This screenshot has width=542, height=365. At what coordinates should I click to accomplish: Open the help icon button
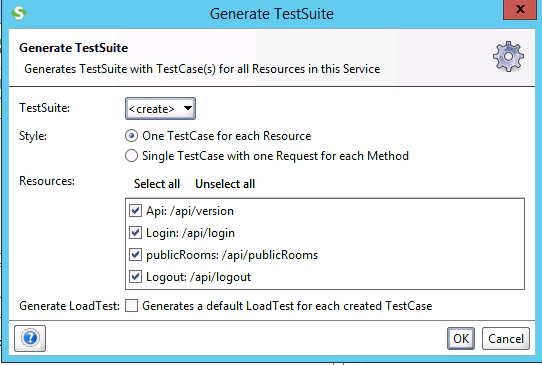(30, 338)
